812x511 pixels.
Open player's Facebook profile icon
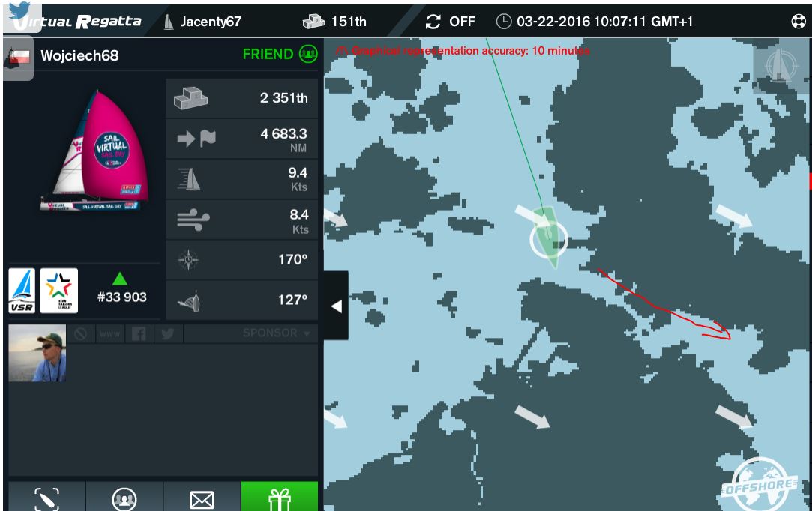click(x=139, y=334)
